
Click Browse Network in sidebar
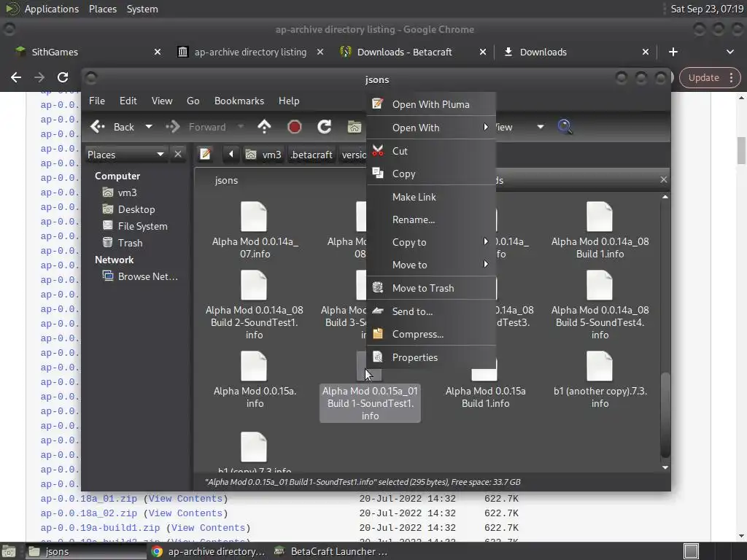(141, 276)
